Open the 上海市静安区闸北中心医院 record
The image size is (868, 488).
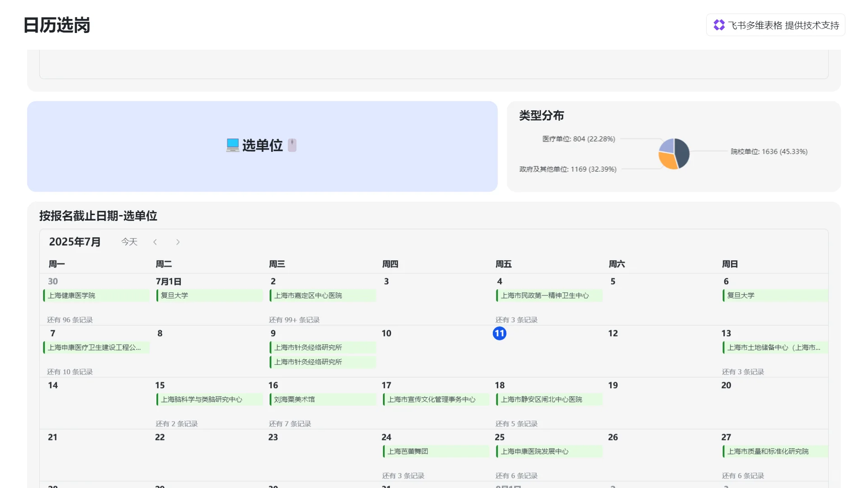[549, 399]
